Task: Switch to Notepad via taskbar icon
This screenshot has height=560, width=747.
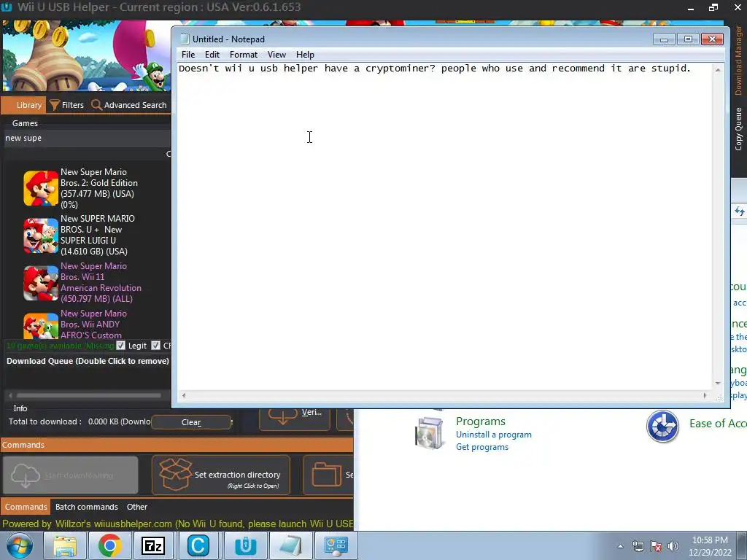Action: pos(290,545)
